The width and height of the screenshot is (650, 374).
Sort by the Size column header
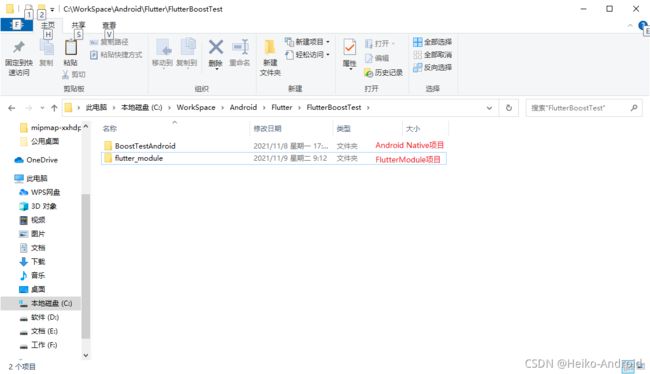(x=413, y=129)
